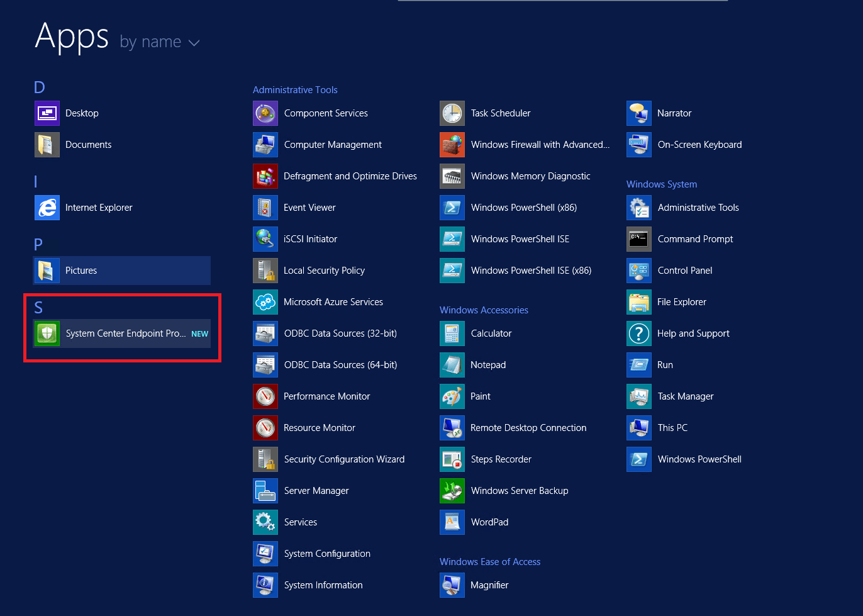Open the Documents folder icon
Viewport: 863px width, 616px height.
tap(47, 145)
